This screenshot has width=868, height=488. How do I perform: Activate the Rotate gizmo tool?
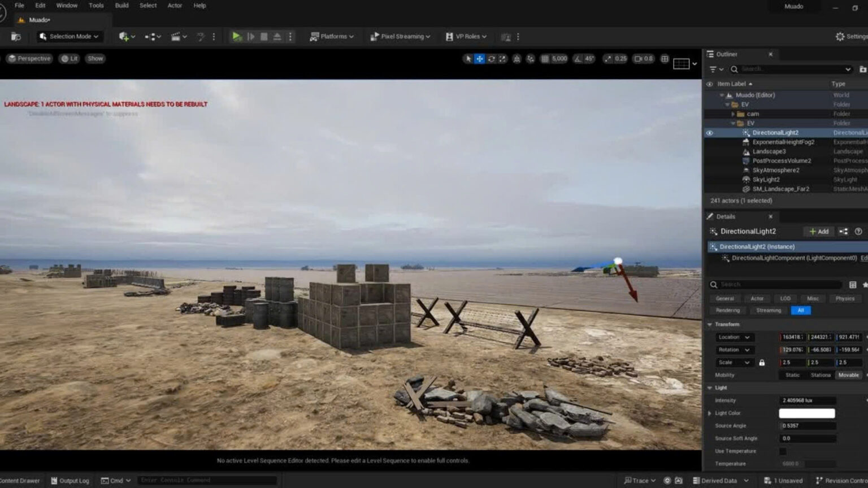[491, 59]
